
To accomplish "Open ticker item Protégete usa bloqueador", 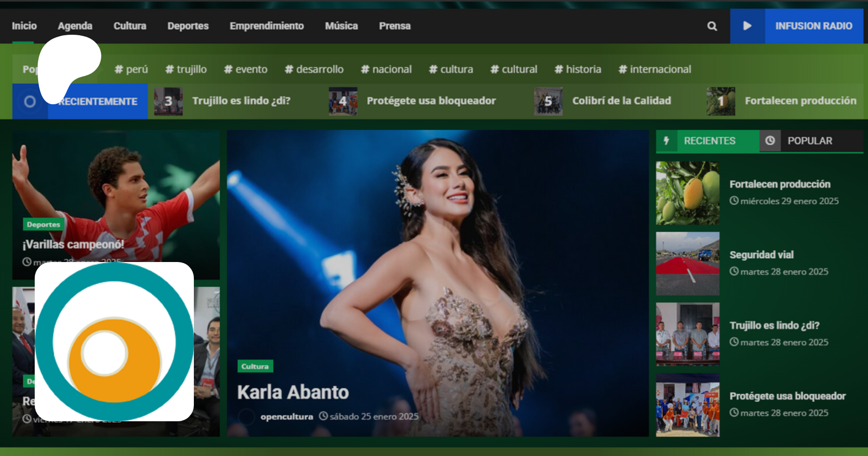I will (x=431, y=101).
